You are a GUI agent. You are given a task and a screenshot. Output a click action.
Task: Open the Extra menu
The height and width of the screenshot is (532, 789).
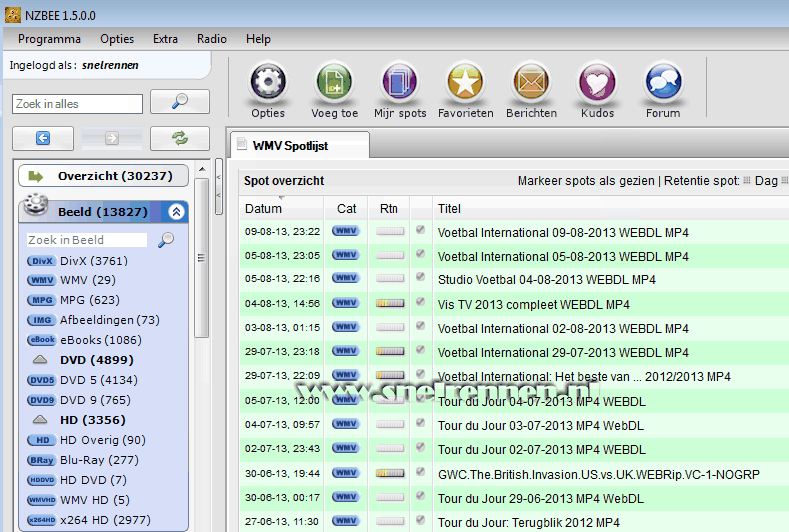point(165,39)
